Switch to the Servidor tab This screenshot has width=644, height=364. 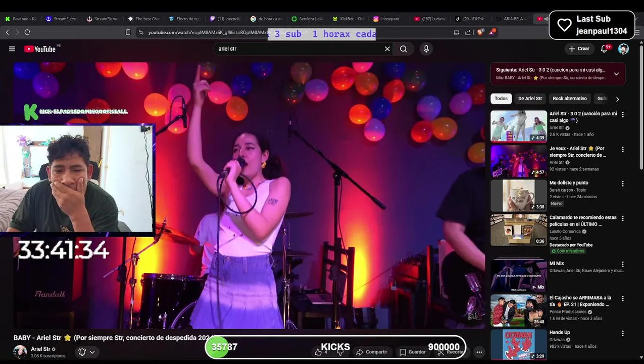tap(307, 19)
